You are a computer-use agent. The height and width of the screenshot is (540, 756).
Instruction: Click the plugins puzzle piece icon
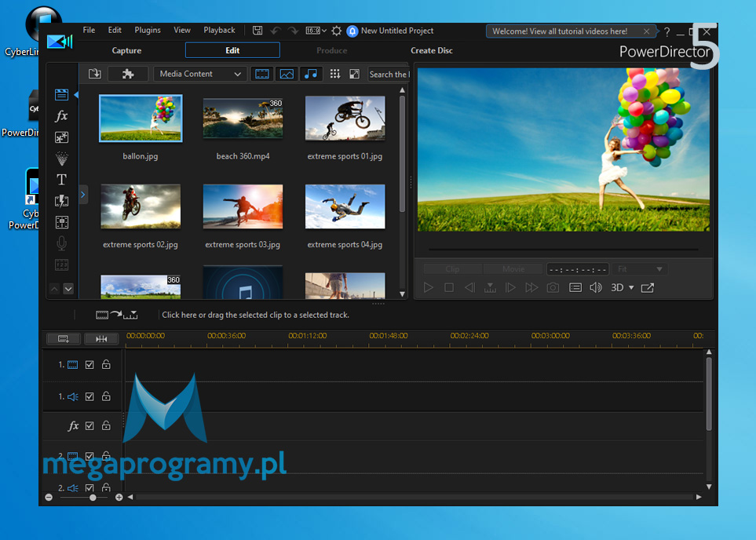click(128, 74)
